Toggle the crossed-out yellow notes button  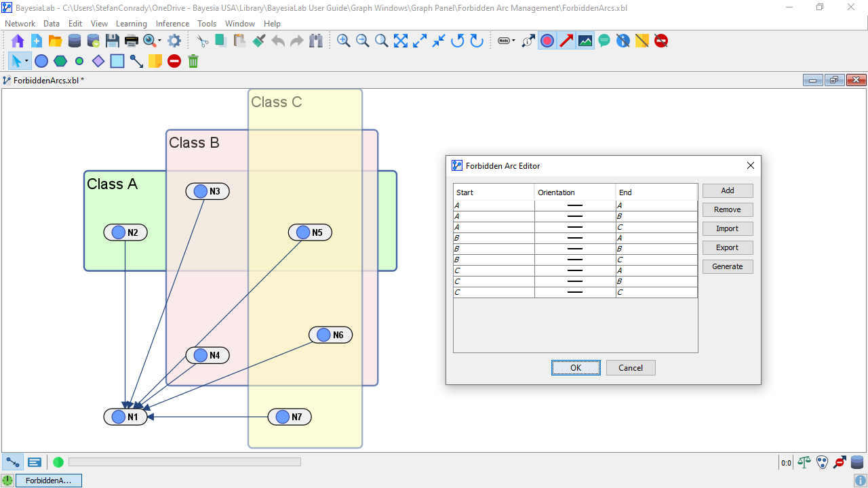tap(642, 41)
